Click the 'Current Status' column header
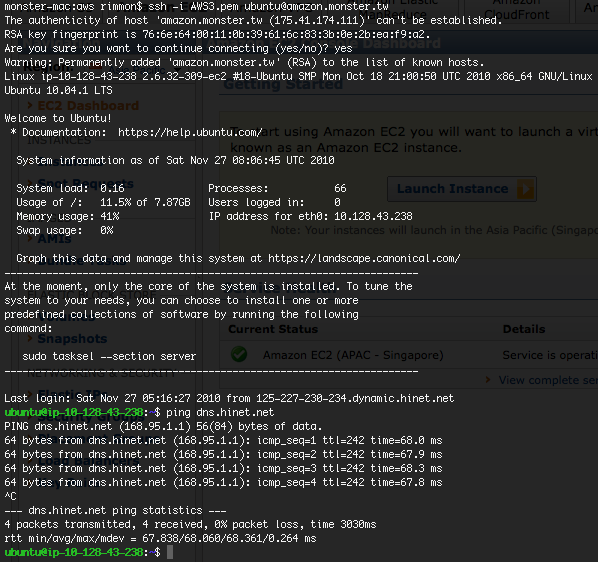This screenshot has height=562, width=598. [273, 329]
